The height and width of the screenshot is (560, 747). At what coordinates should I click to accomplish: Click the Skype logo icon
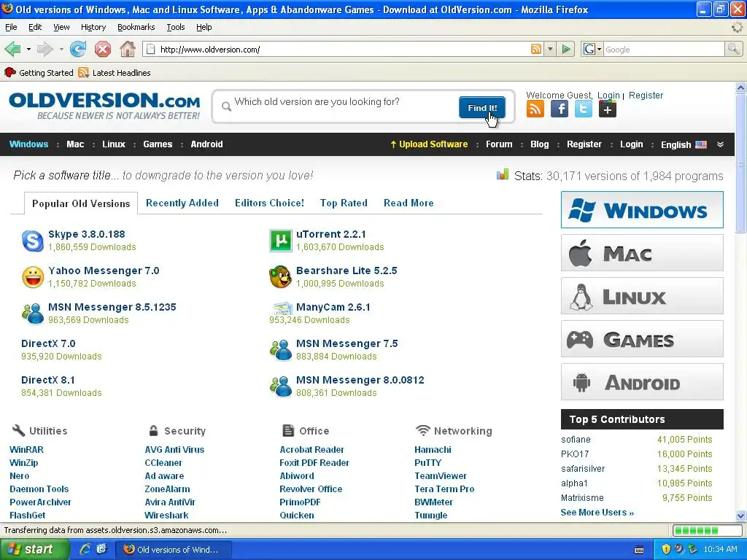tap(33, 241)
